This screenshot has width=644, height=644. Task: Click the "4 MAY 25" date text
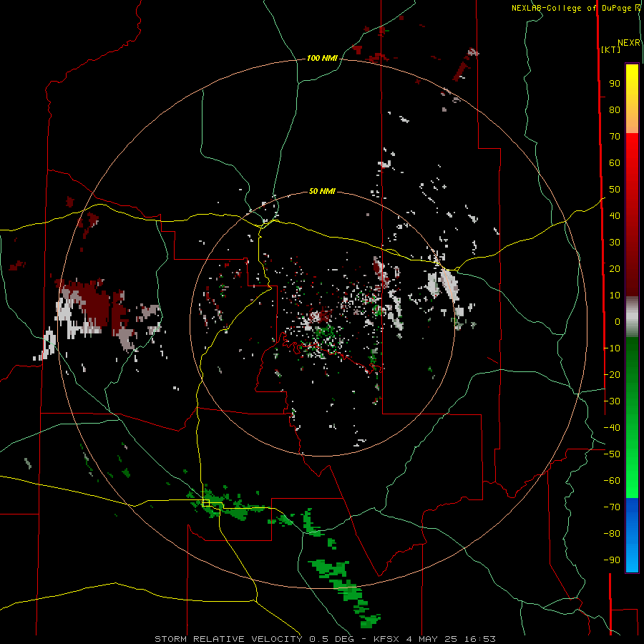click(431, 639)
